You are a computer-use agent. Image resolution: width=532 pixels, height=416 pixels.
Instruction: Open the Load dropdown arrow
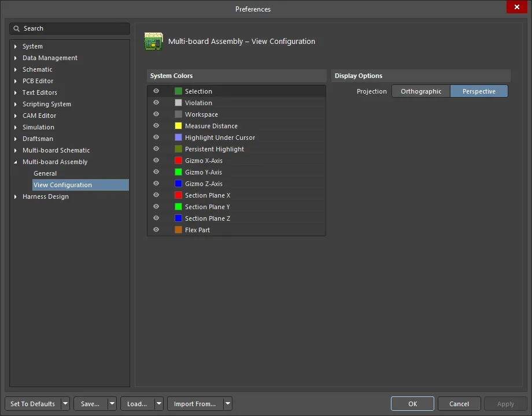[159, 403]
